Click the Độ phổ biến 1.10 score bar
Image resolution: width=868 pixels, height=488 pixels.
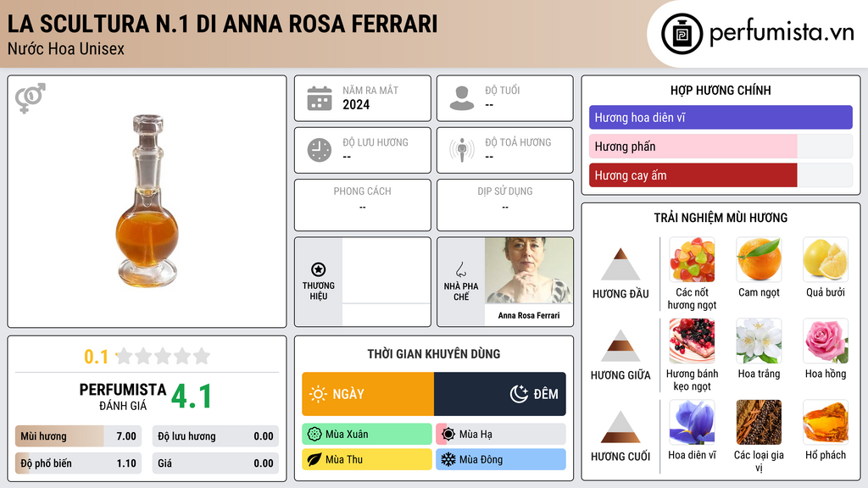tap(79, 463)
